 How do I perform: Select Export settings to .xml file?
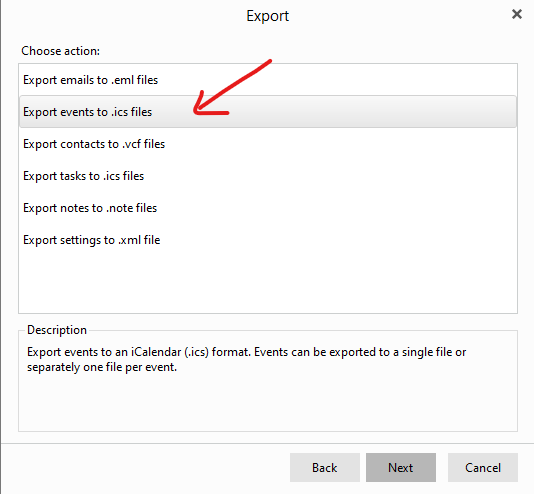tap(268, 240)
